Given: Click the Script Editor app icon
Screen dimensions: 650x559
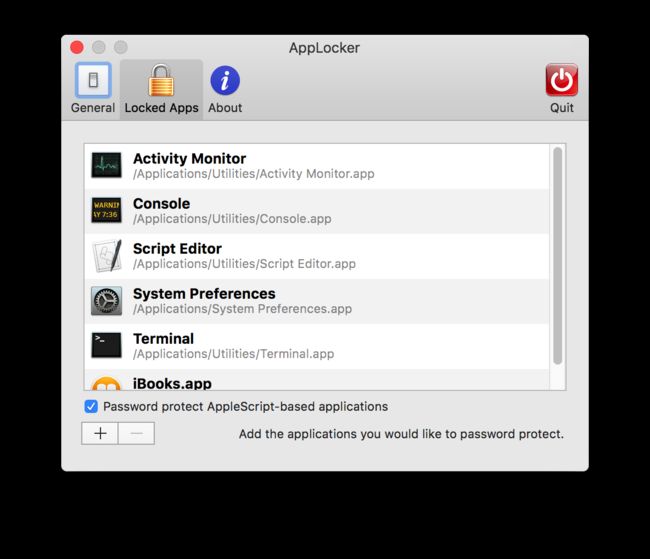Looking at the screenshot, I should click(x=107, y=255).
